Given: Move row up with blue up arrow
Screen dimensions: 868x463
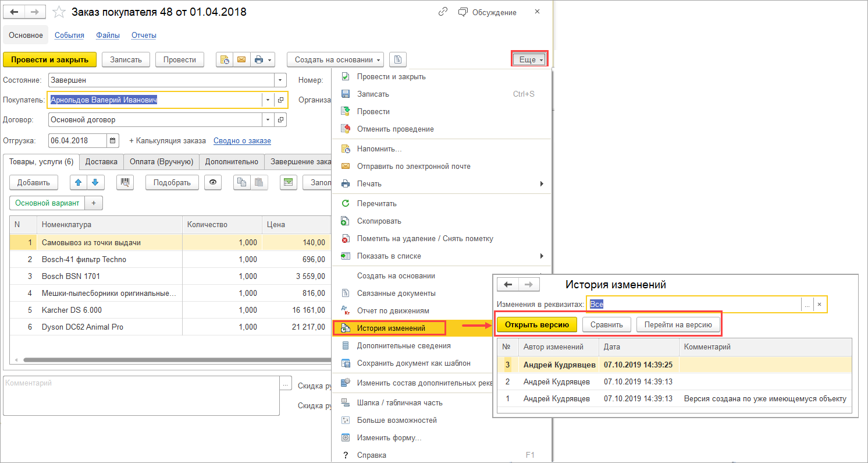Looking at the screenshot, I should pos(79,182).
